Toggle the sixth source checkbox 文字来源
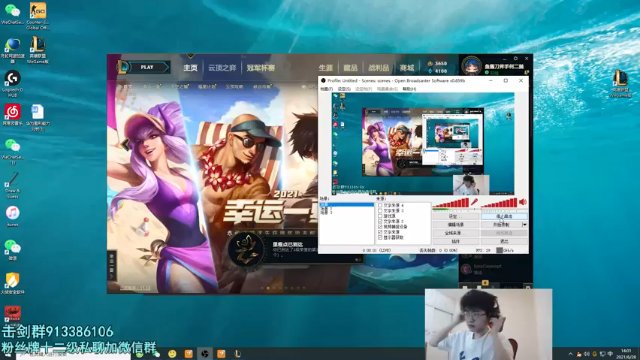 tap(380, 232)
